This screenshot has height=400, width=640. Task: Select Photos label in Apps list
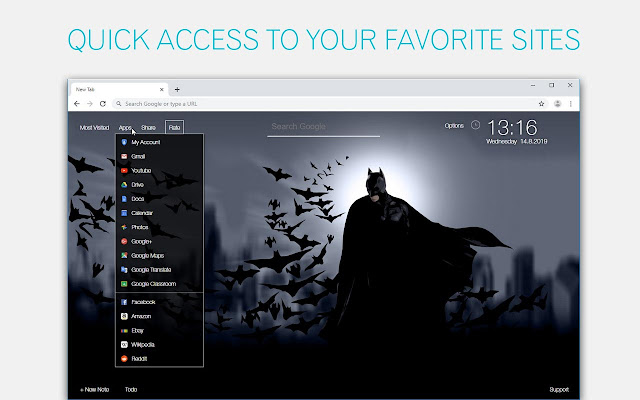tap(140, 227)
